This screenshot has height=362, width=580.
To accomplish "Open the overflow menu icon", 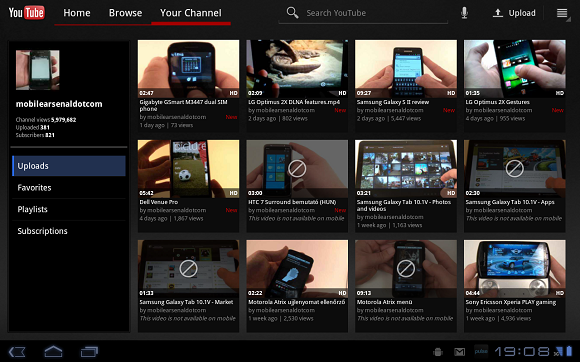I will click(x=562, y=13).
